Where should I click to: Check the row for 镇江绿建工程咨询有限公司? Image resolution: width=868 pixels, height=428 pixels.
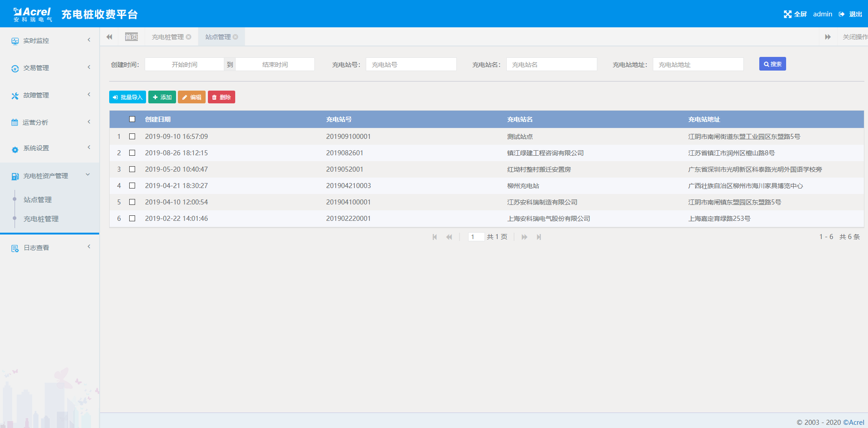point(132,153)
